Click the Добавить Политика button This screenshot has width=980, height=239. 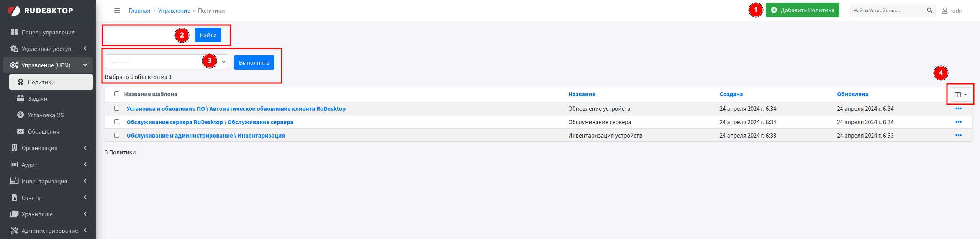pyautogui.click(x=802, y=10)
